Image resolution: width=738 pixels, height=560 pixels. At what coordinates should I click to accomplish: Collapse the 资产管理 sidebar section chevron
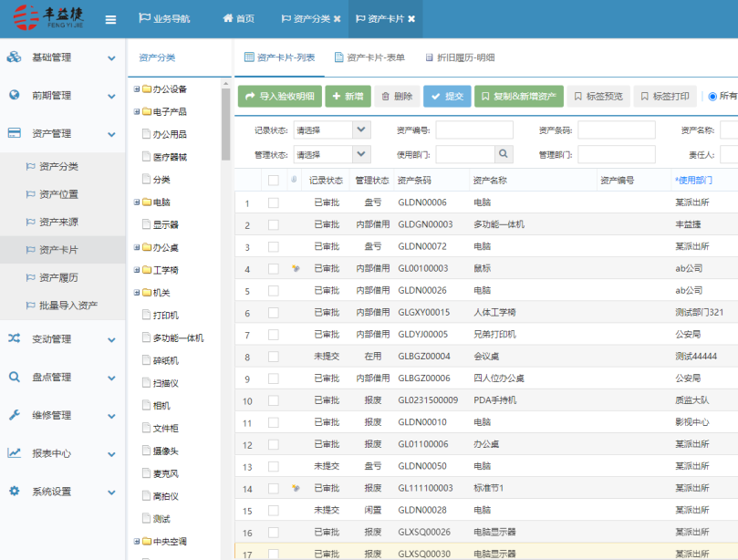[x=111, y=134]
